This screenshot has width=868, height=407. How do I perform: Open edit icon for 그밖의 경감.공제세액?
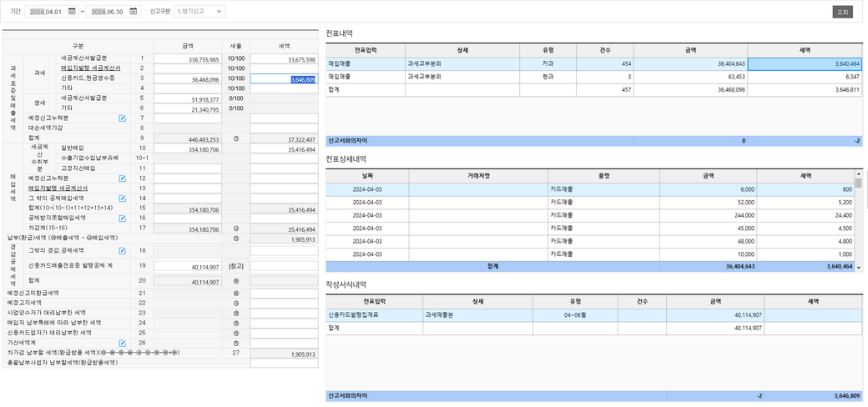pos(123,250)
